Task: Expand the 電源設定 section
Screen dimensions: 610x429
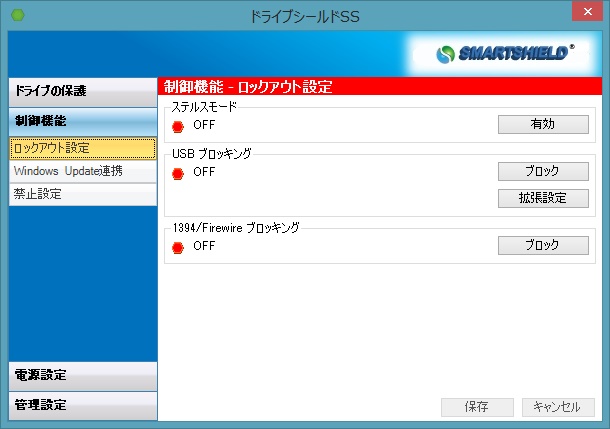Action: pyautogui.click(x=82, y=376)
